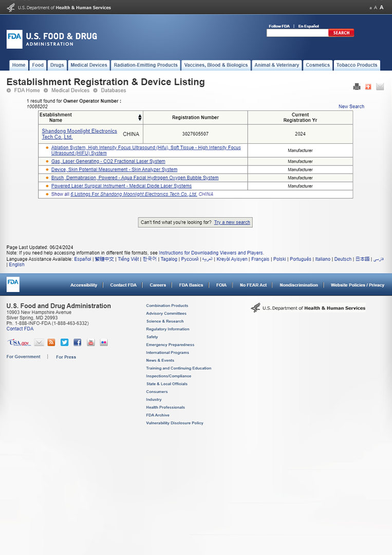Click owner operator number 10088202
This screenshot has height=555, width=392.
[x=37, y=106]
